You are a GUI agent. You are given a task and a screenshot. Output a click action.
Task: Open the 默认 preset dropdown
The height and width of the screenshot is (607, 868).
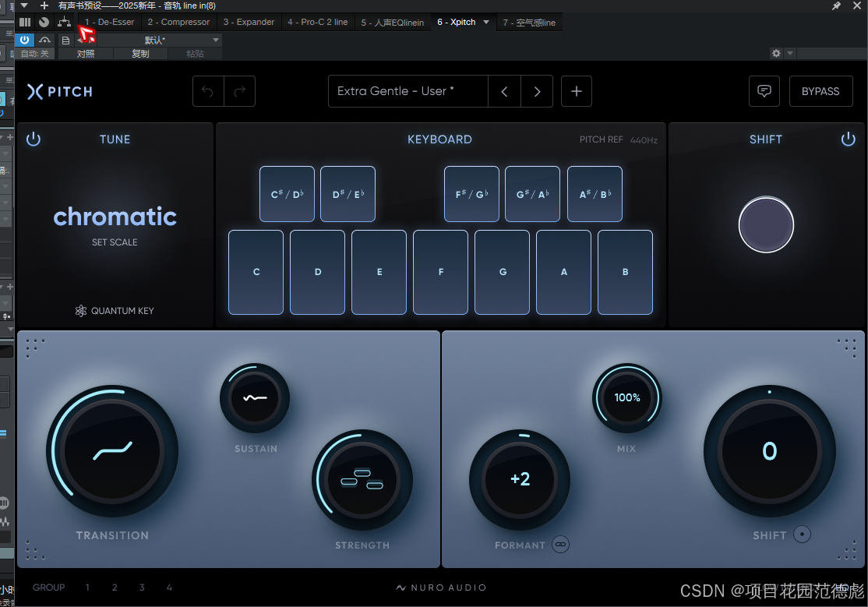160,40
